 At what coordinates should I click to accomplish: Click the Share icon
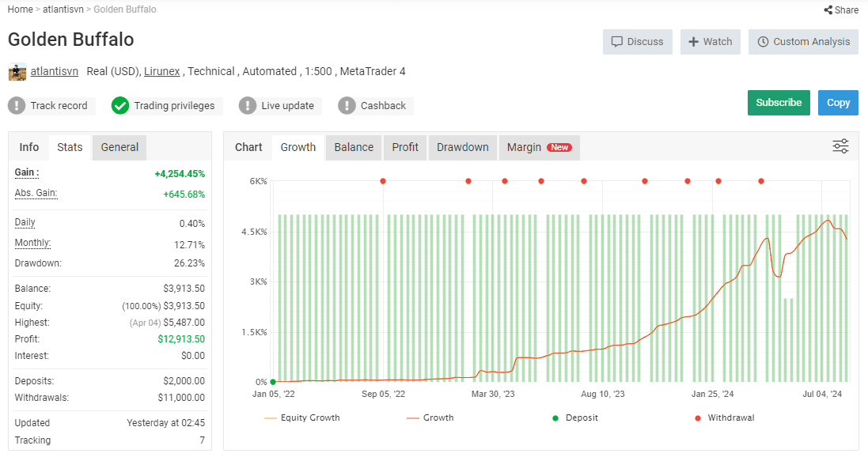tap(828, 10)
